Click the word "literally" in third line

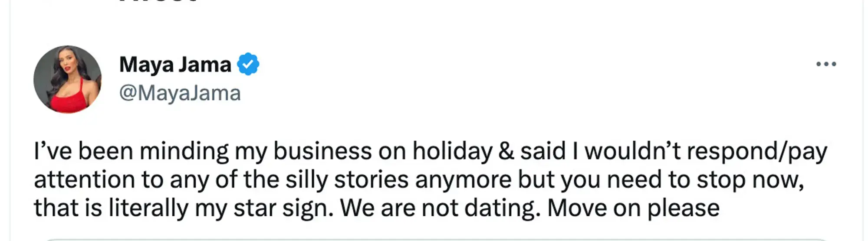tap(148, 208)
